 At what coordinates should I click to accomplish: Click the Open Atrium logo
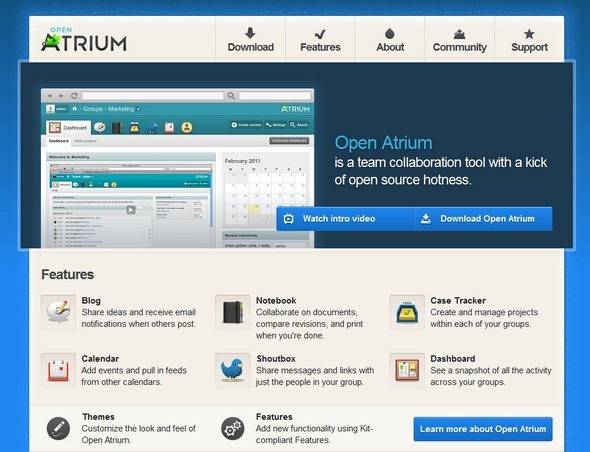84,39
